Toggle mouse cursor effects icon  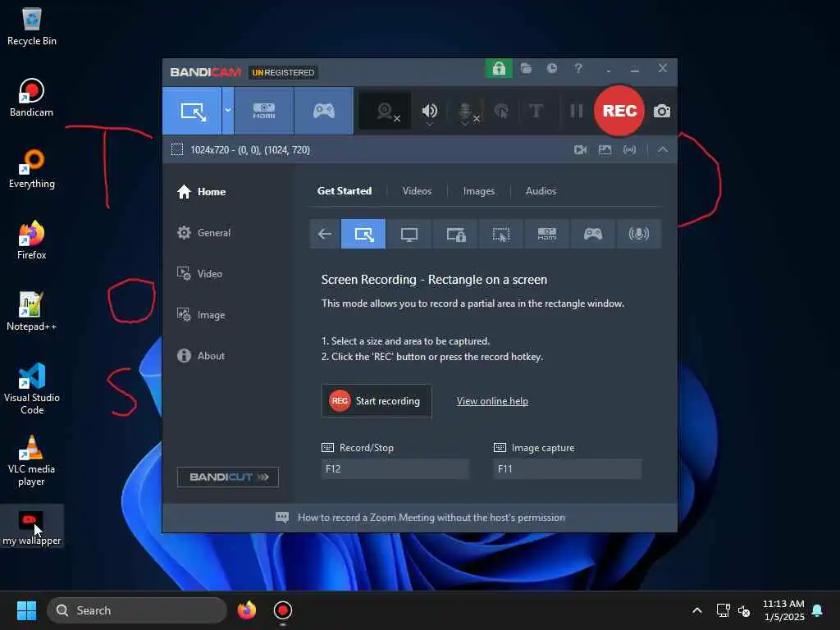[x=501, y=112]
